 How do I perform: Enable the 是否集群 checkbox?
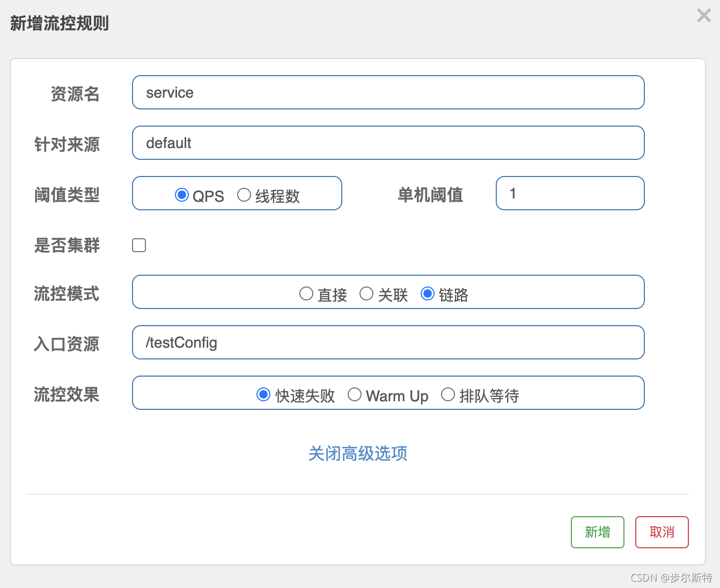(139, 245)
